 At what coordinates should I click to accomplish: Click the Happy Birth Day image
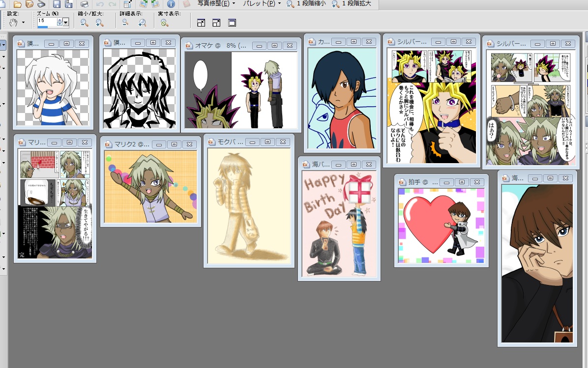(x=339, y=224)
